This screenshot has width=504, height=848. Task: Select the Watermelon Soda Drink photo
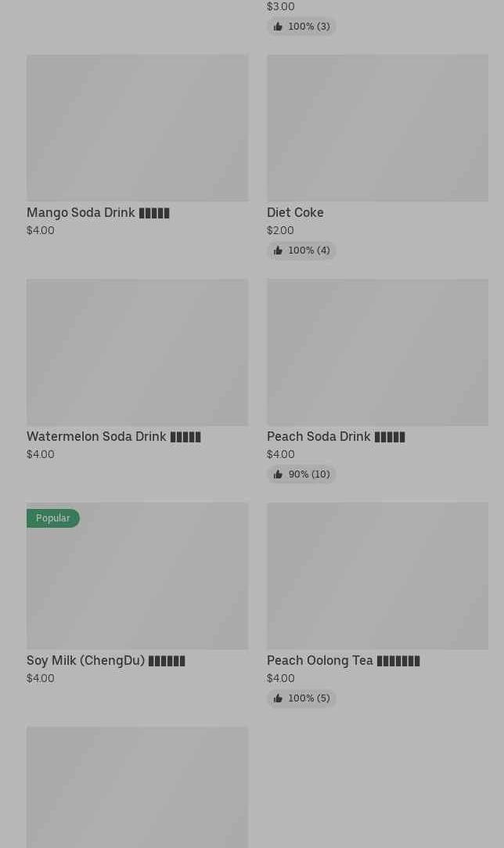point(137,352)
